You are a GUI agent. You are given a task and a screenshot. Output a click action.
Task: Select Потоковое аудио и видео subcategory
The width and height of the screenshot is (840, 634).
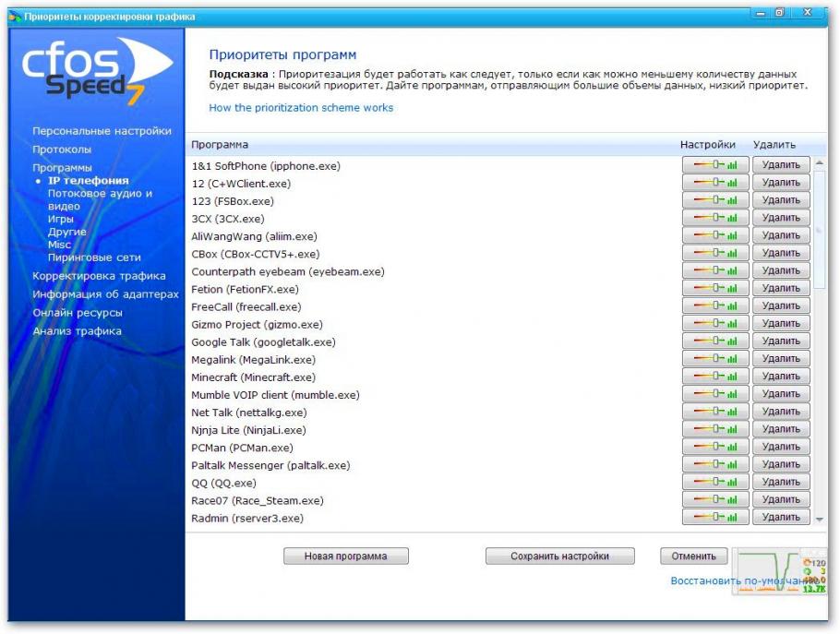pos(101,199)
